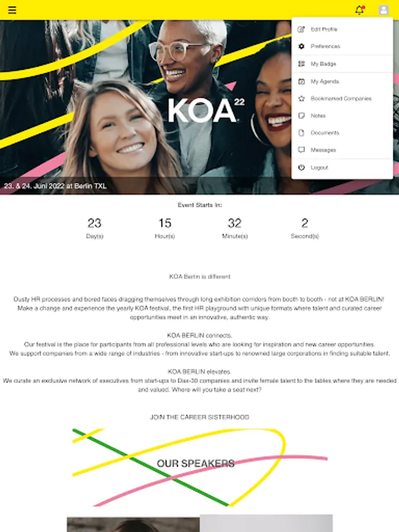Viewport: 399px width, 532px height.
Task: Click the Documents file icon
Action: 301,132
